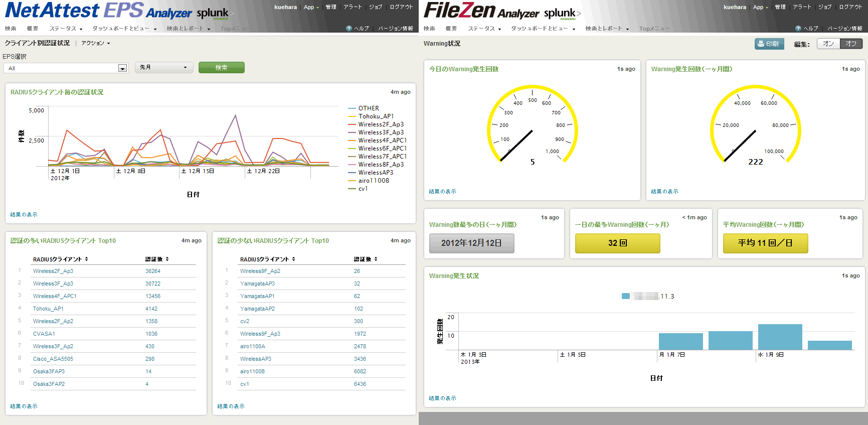Screen dimensions: 868x425
Task: Click ログアウト in FileZen window
Action: (850, 7)
